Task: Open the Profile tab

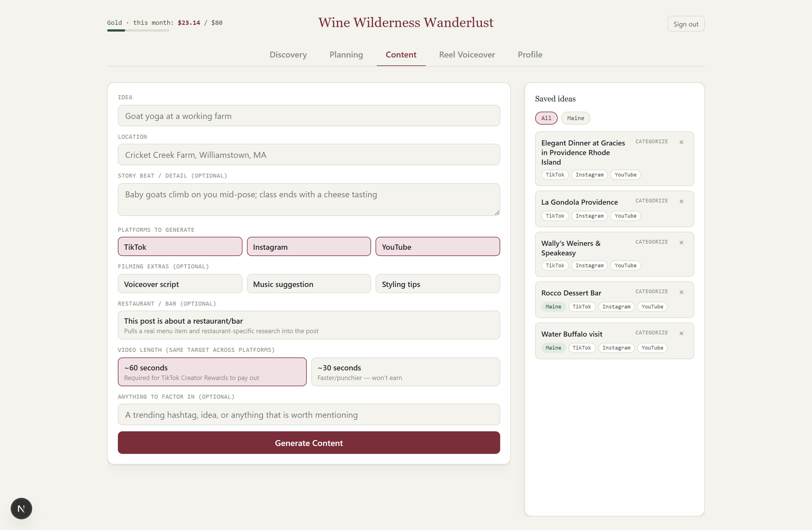Action: tap(530, 55)
